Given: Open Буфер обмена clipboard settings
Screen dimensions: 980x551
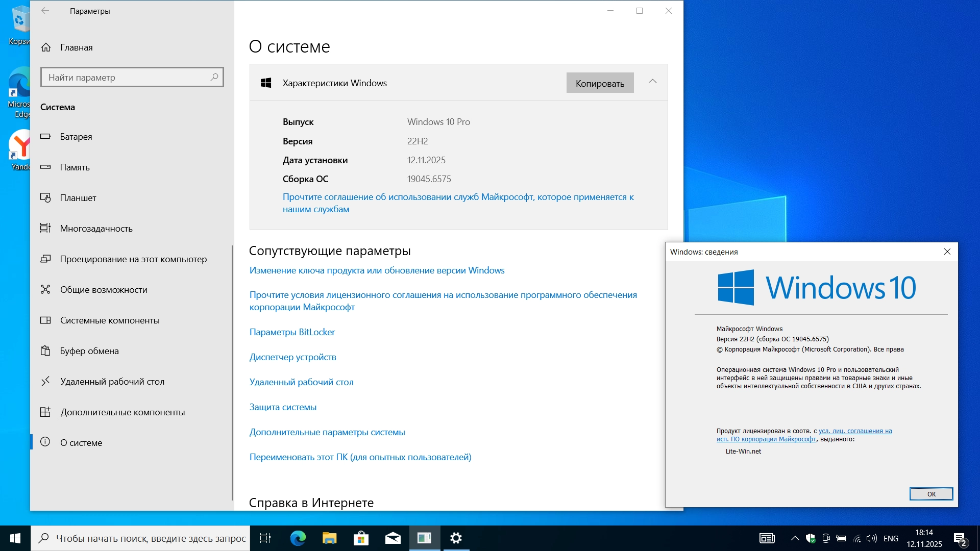Looking at the screenshot, I should point(89,351).
